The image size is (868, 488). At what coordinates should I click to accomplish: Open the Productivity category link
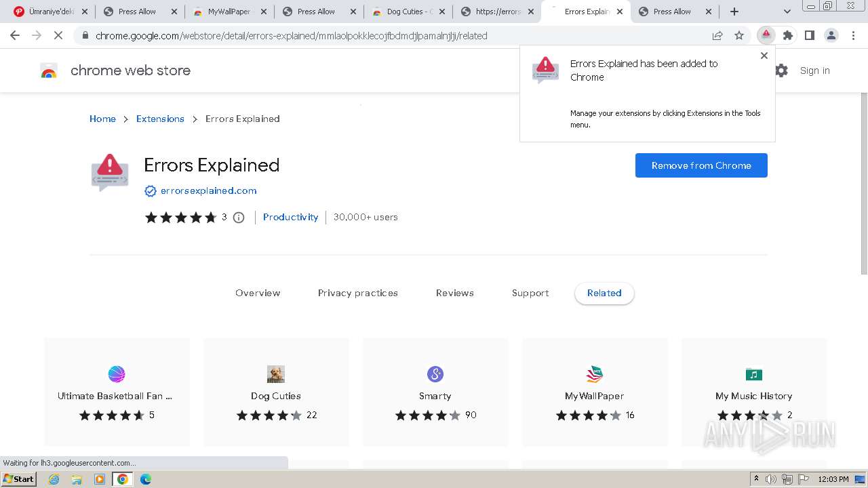[x=290, y=217]
